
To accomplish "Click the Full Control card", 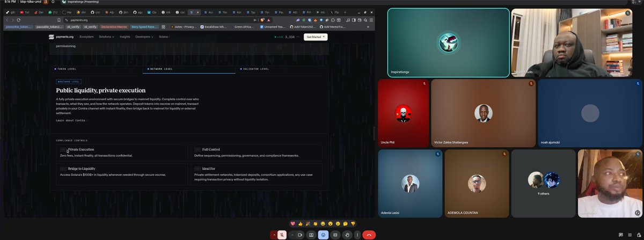I will click(257, 152).
